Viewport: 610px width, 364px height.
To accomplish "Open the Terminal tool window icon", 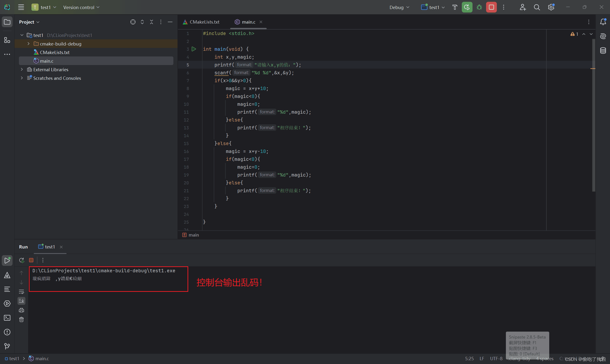I will click(x=7, y=318).
